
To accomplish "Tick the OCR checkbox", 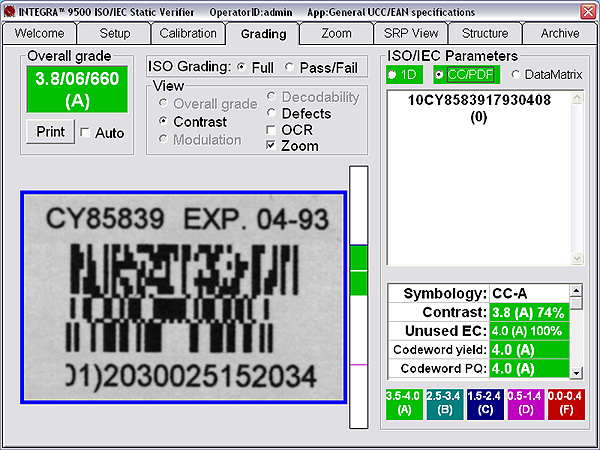I will tap(271, 130).
